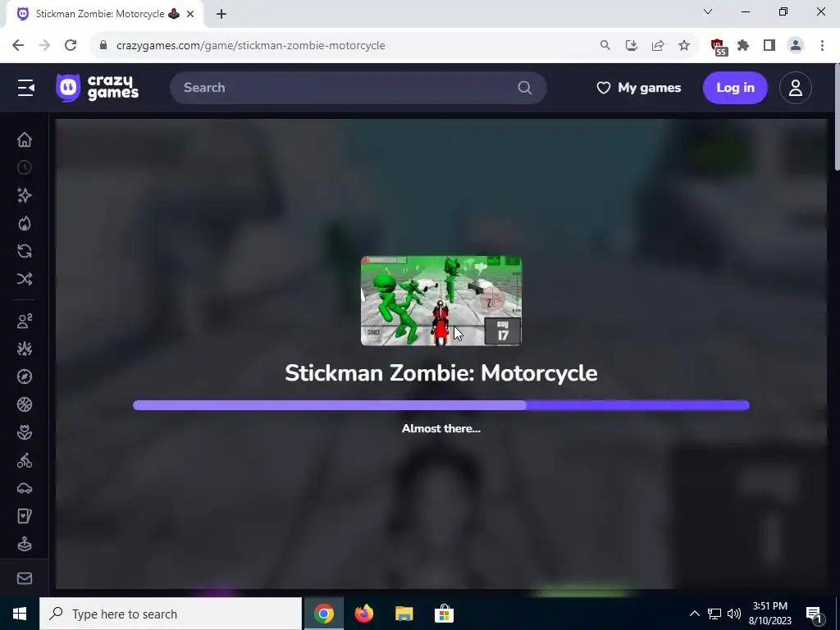The width and height of the screenshot is (840, 630).
Task: Open tab search chevron dropdown
Action: click(x=708, y=11)
